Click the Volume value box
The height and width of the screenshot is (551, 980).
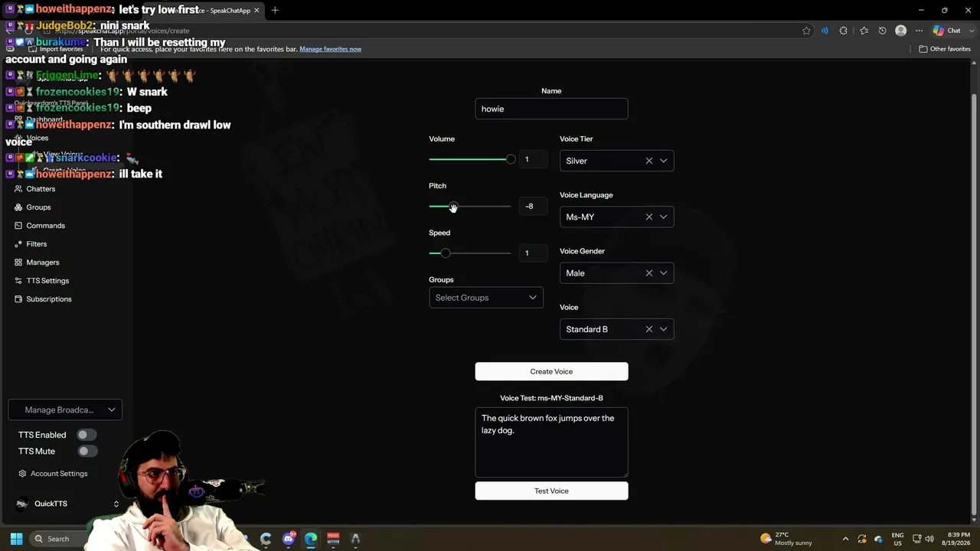[532, 159]
